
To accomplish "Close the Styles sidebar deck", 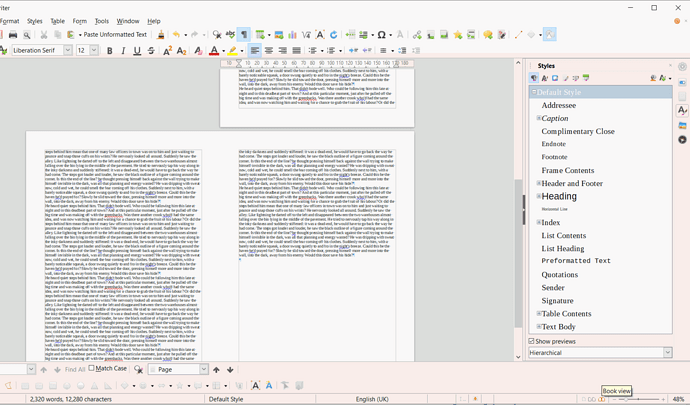I will (670, 65).
